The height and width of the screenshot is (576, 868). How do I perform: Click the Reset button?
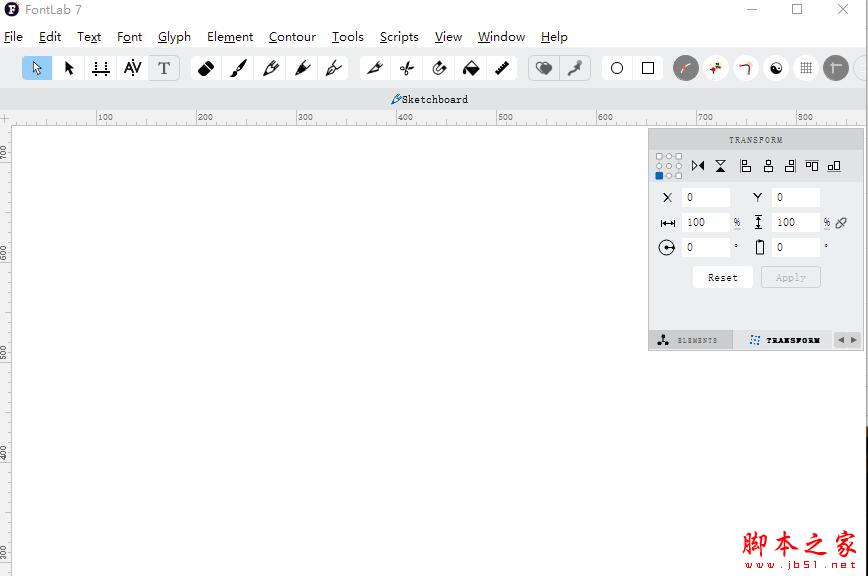click(x=722, y=277)
